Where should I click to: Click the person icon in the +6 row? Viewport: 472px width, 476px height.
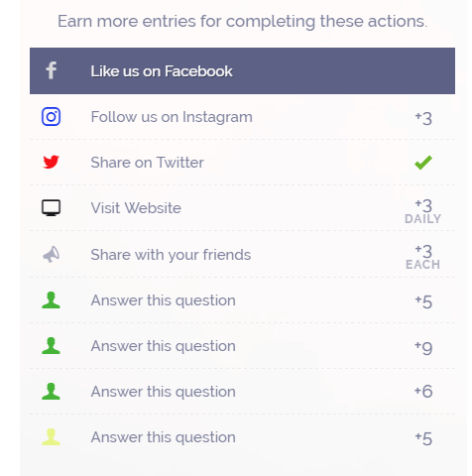51,392
